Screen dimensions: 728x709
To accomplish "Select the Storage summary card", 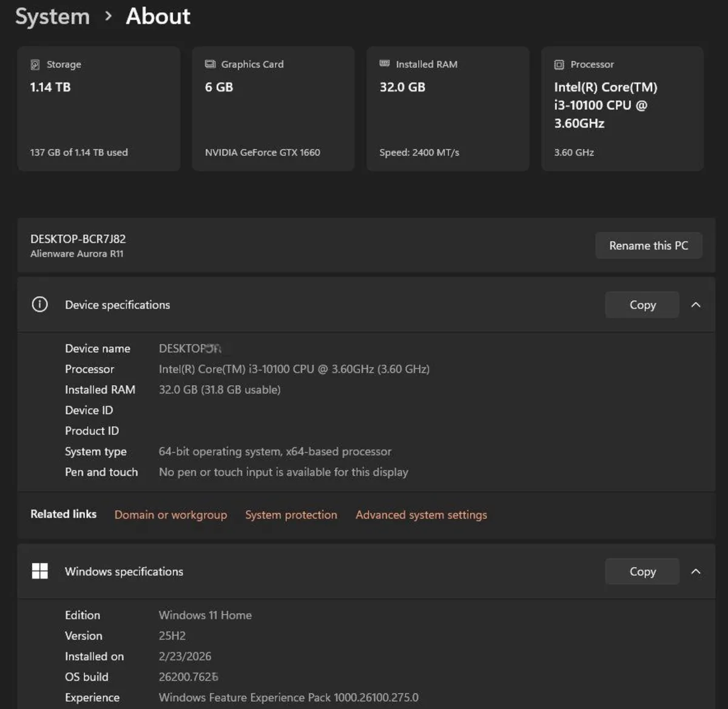I will (x=98, y=108).
